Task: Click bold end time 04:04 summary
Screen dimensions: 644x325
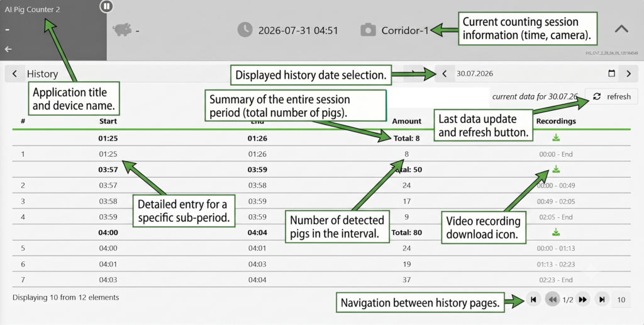Action: click(x=257, y=232)
